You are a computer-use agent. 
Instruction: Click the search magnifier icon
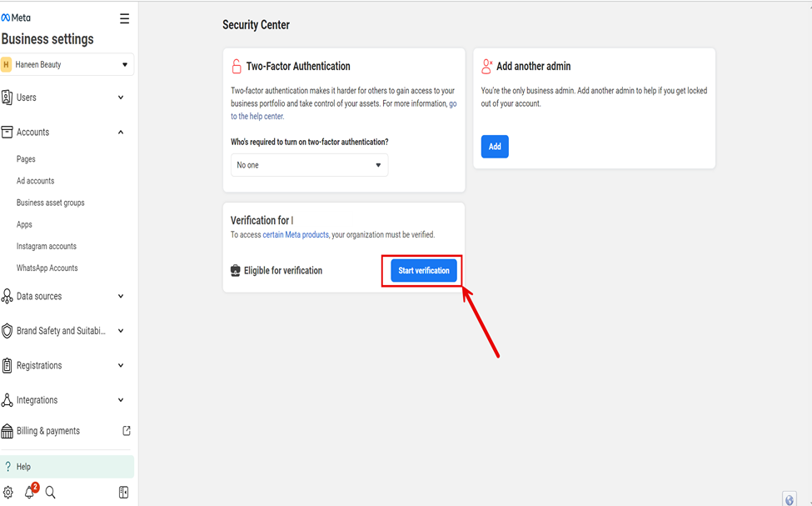point(50,492)
